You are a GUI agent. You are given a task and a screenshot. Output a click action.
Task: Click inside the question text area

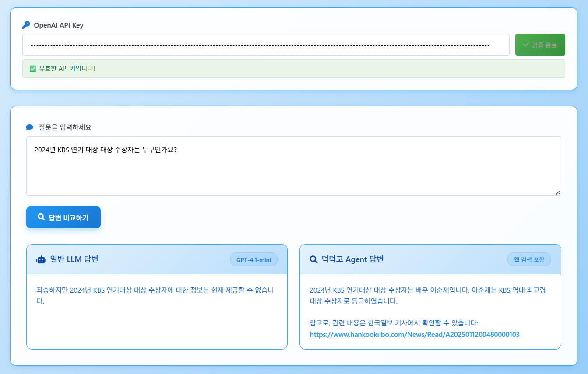[x=293, y=166]
